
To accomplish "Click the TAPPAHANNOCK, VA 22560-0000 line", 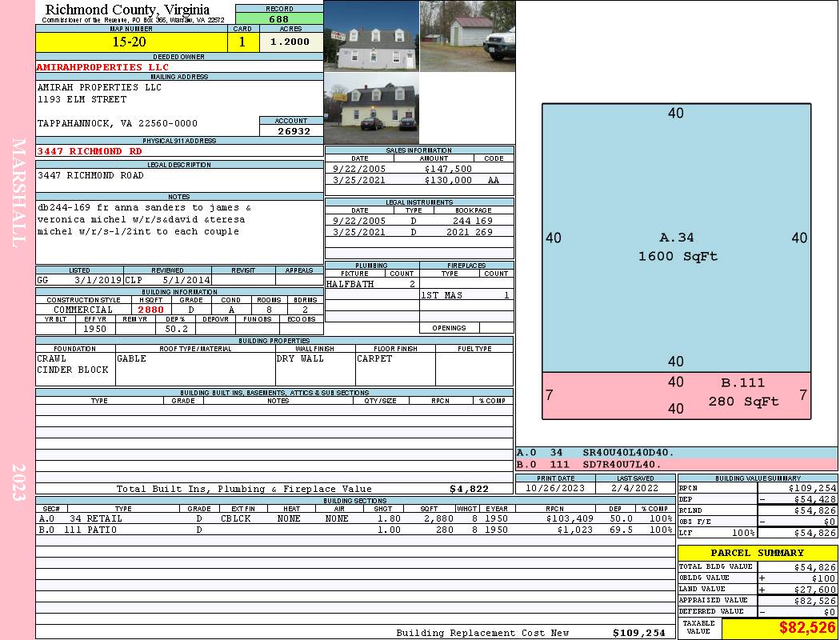I will click(118, 123).
